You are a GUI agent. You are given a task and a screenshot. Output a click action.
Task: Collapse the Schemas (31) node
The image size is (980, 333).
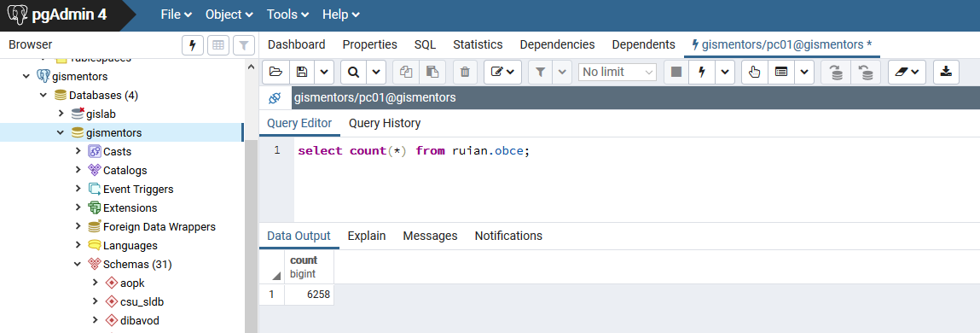78,264
